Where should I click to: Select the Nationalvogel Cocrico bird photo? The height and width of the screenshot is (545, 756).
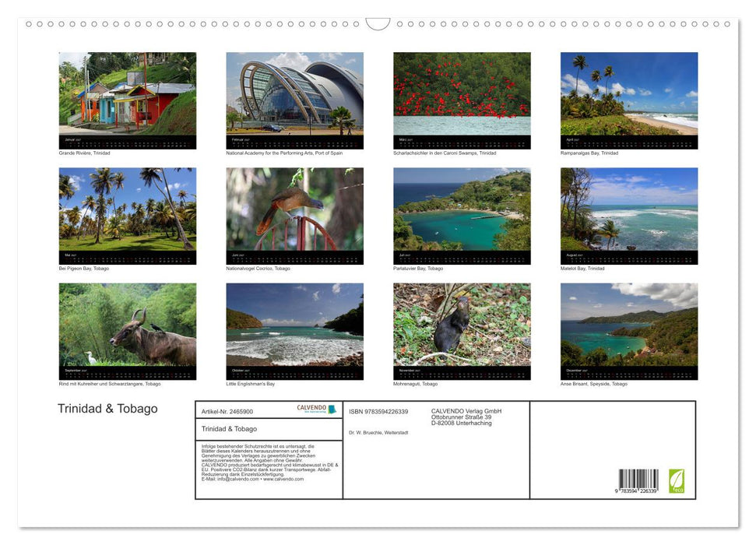click(x=294, y=209)
